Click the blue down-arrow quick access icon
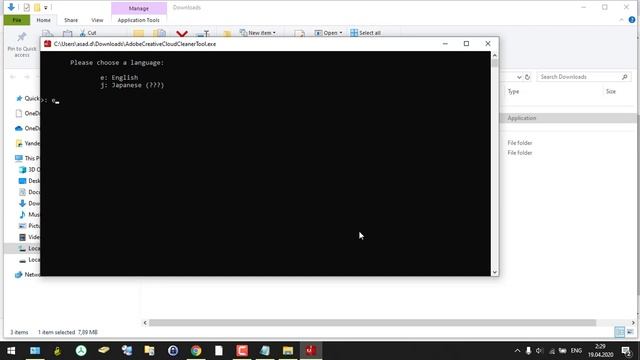640x360 pixels. [x=11, y=7]
